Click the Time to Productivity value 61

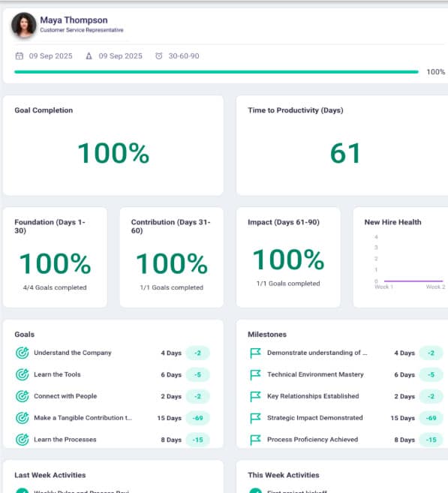coord(345,153)
